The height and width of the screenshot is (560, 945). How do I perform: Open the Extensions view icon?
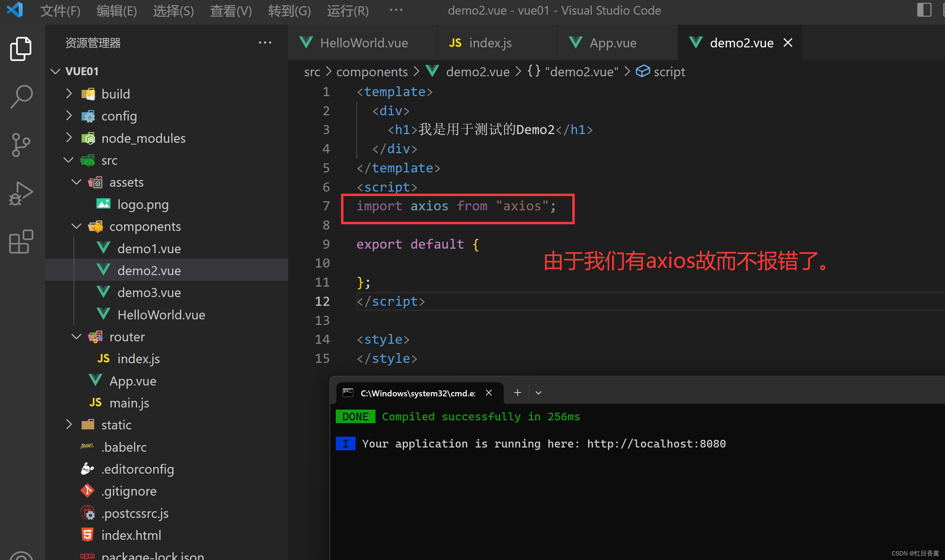pyautogui.click(x=21, y=241)
